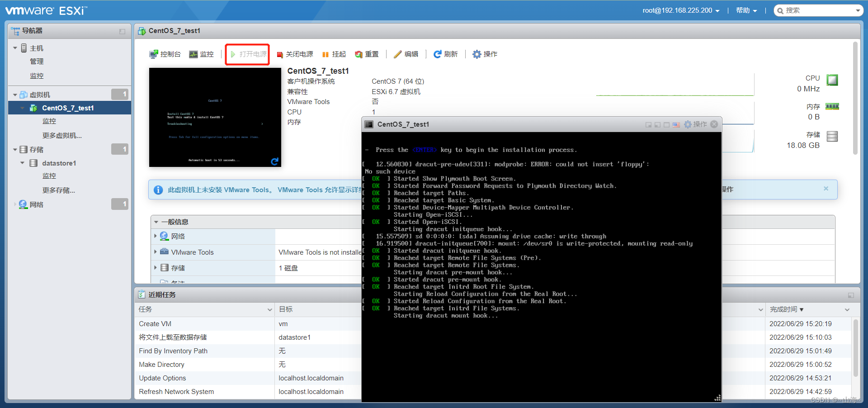Collapse the datastore1 node arrow
The height and width of the screenshot is (408, 868).
pos(22,163)
